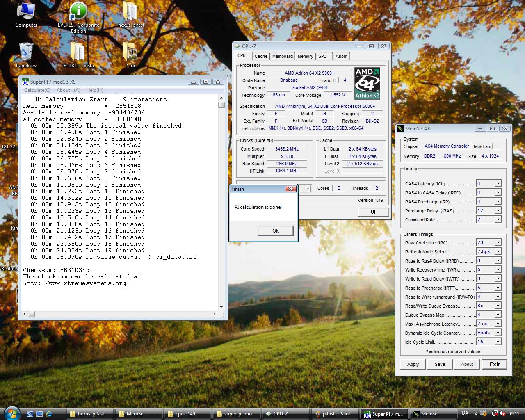Screen dimensions: 525x420
Task: Expand the Row Cycle time (tRC) dropdown
Action: [498, 242]
